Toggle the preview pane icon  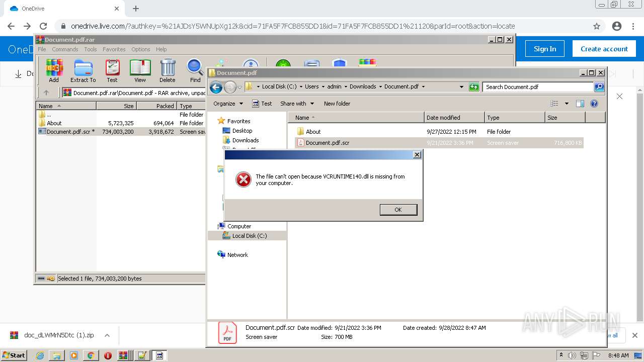(580, 104)
